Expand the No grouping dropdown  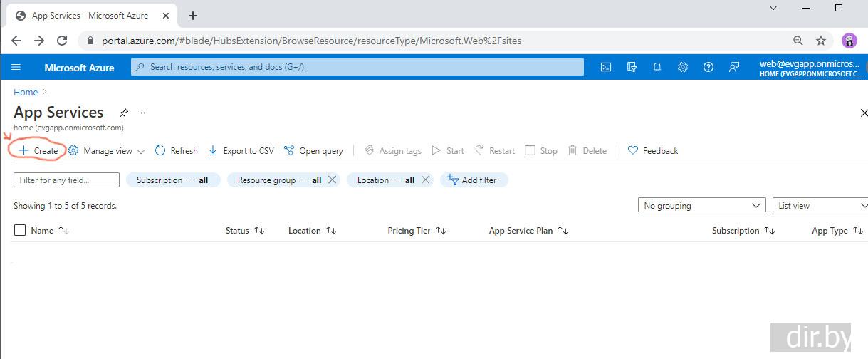[701, 206]
